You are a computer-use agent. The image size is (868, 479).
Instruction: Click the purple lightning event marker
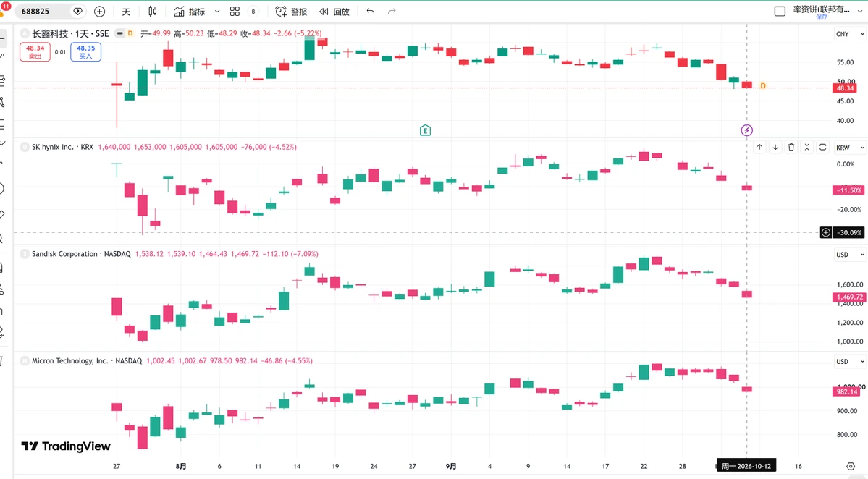(x=747, y=130)
